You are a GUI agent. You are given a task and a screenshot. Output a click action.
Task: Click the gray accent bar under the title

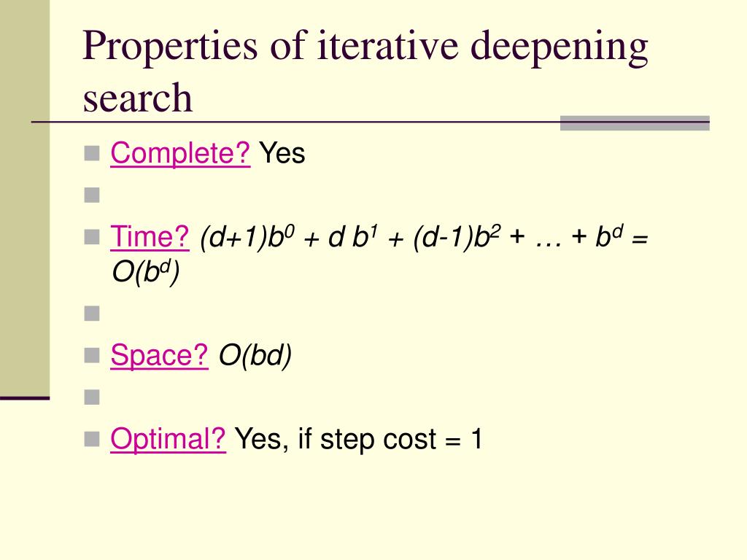coord(635,122)
